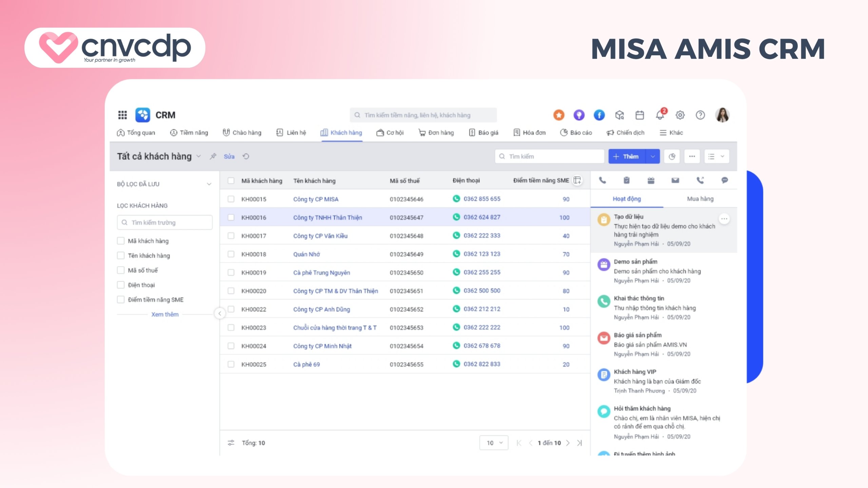Select the Điện thoại filter checkbox
The width and height of the screenshot is (868, 488).
point(121,285)
